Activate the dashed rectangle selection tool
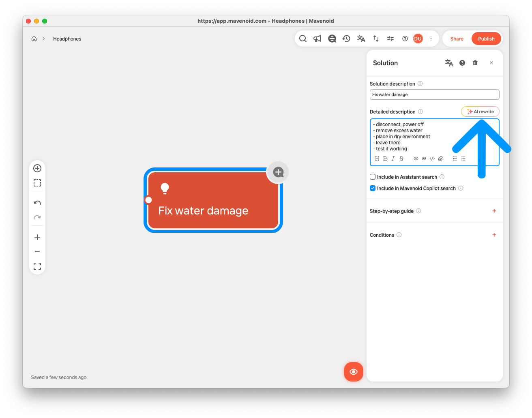The width and height of the screenshot is (532, 418). click(x=37, y=183)
